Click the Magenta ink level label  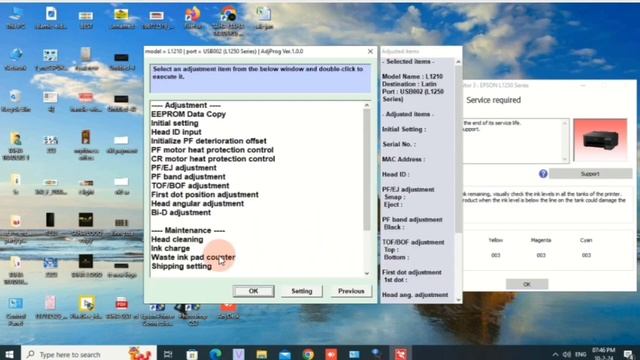click(541, 240)
